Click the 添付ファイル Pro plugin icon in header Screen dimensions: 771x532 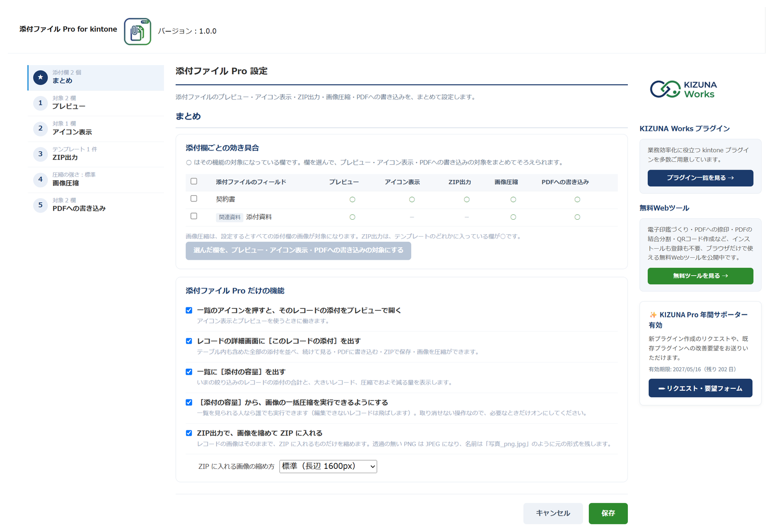pyautogui.click(x=137, y=31)
